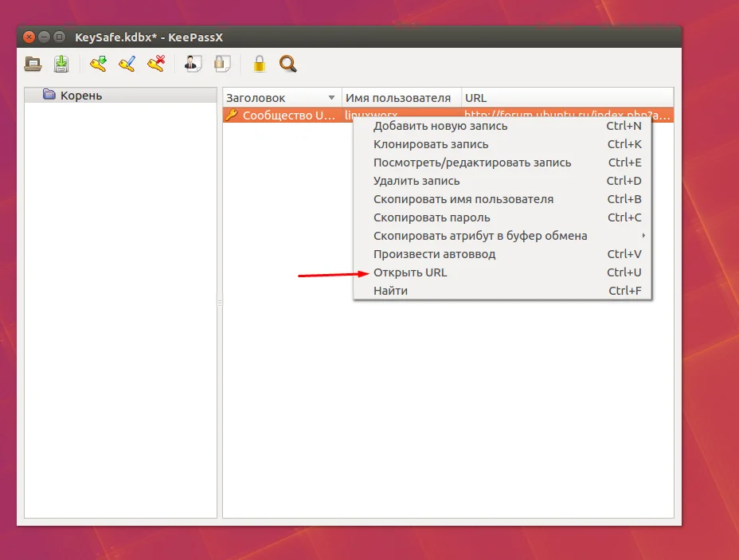739x560 pixels.
Task: Edit entry key icon with pencil
Action: pyautogui.click(x=127, y=64)
